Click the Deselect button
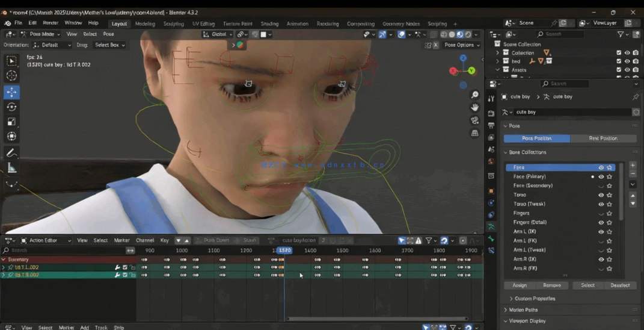This screenshot has height=330, width=644. tap(620, 285)
